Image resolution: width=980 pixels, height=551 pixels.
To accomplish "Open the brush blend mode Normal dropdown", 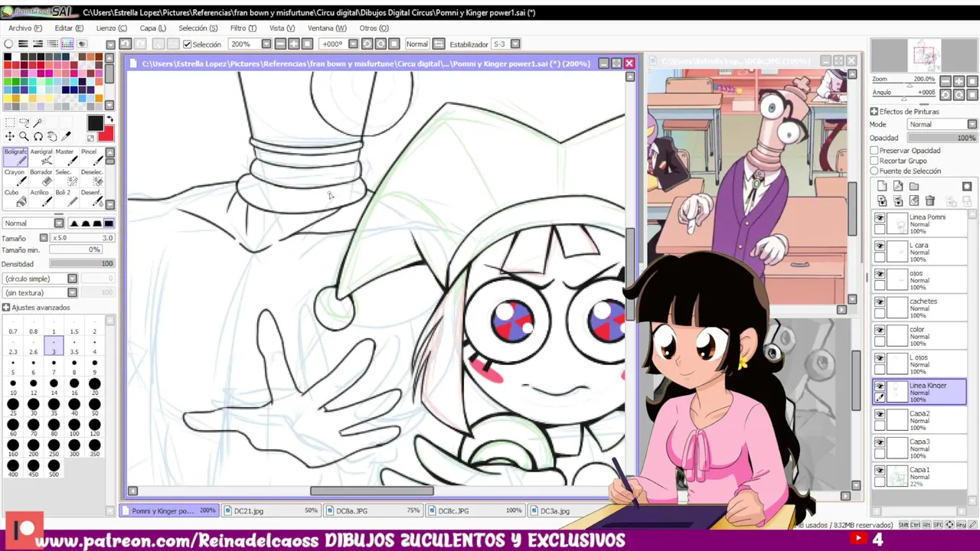I will (59, 223).
